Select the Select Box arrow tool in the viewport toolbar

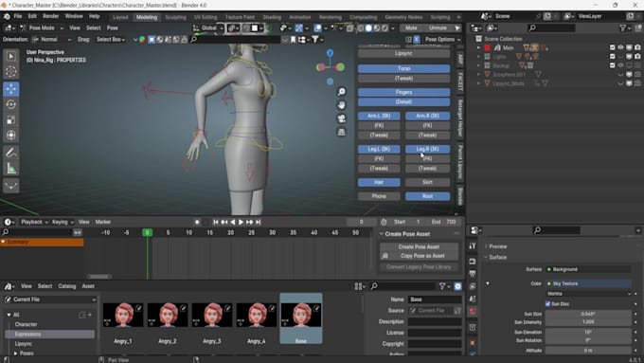coord(11,56)
